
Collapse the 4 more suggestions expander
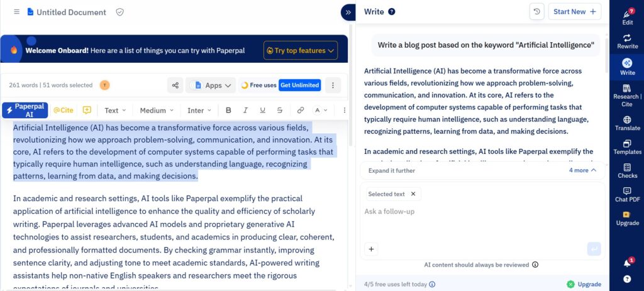click(582, 170)
